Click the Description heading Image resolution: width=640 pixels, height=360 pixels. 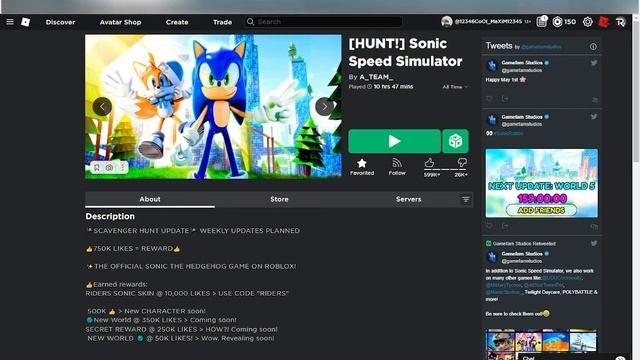point(110,216)
